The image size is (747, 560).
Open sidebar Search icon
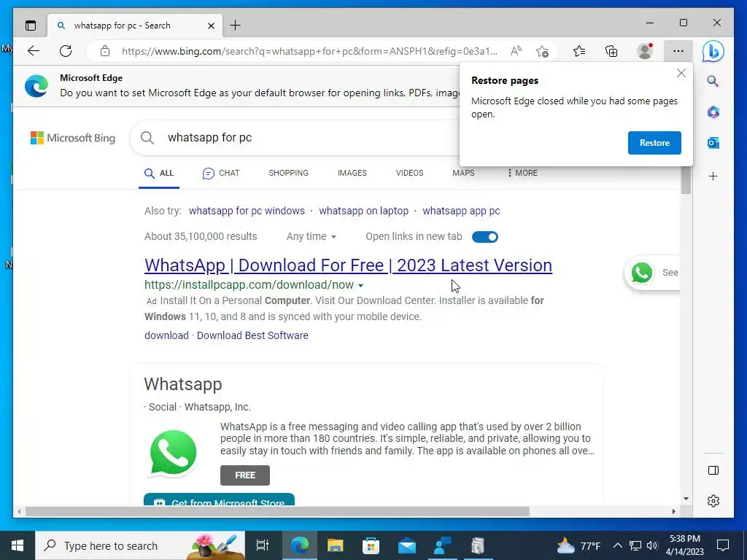[x=713, y=81]
